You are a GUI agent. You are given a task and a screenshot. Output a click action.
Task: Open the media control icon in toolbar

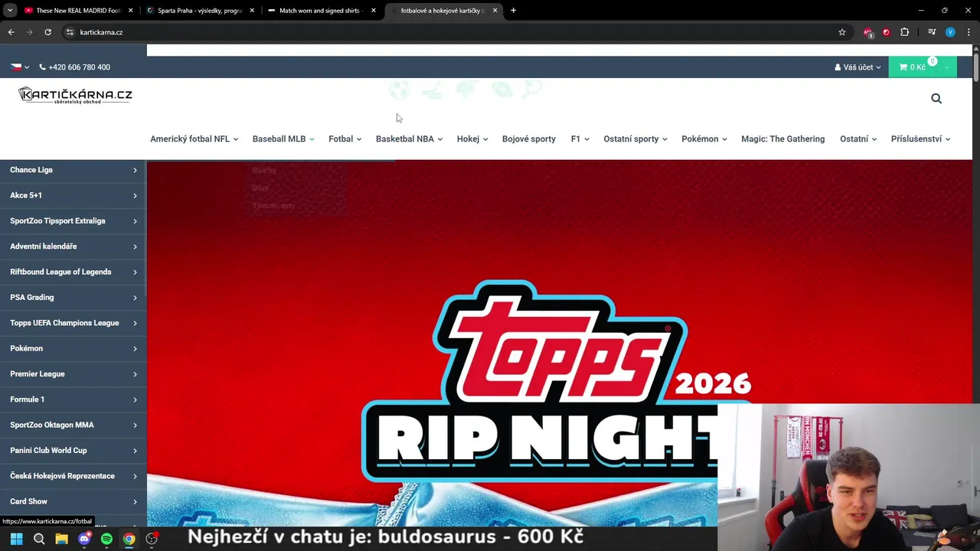pos(932,32)
